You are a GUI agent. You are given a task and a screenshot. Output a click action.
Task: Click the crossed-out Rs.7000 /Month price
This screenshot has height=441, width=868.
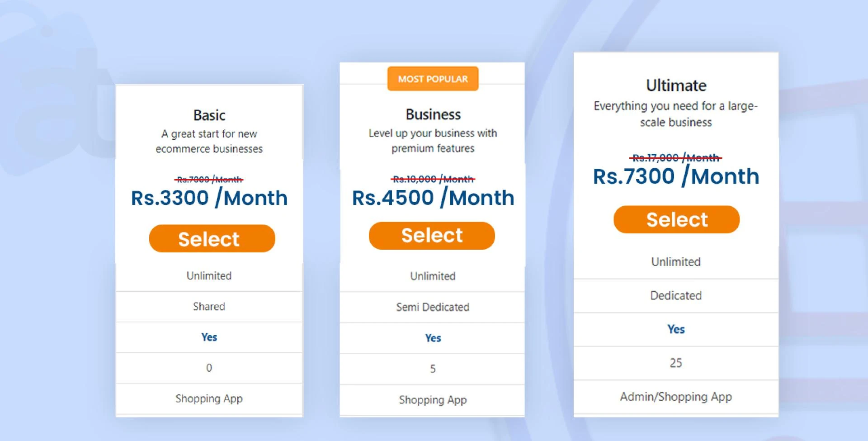(209, 180)
